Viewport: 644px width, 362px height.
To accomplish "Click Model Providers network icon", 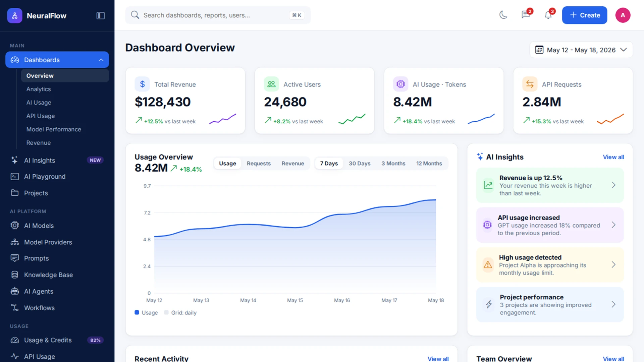I will 14,242.
